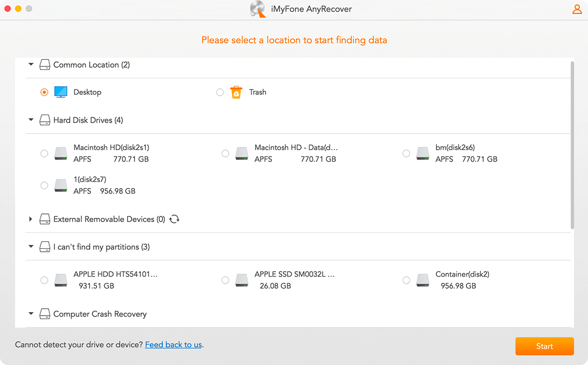
Task: Click the 1(disk2s7) name text
Action: click(90, 180)
